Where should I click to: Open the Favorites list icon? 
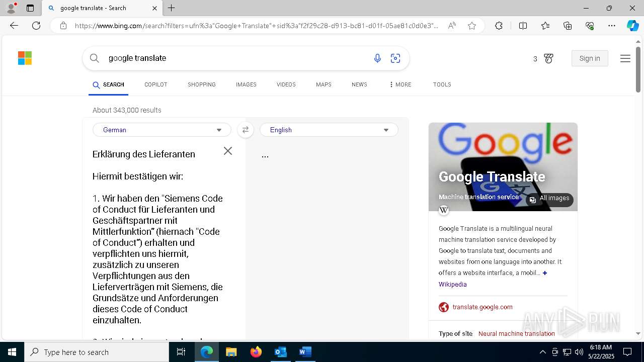tap(545, 26)
